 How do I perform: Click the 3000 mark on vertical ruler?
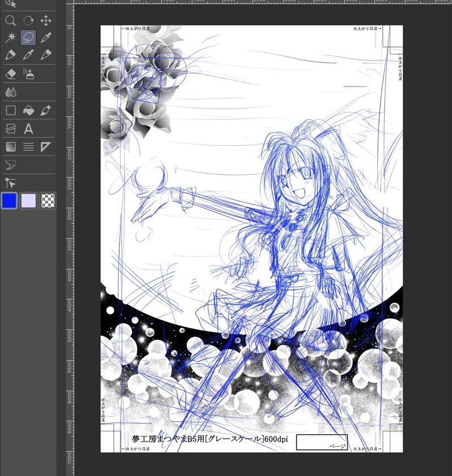[x=70, y=214]
